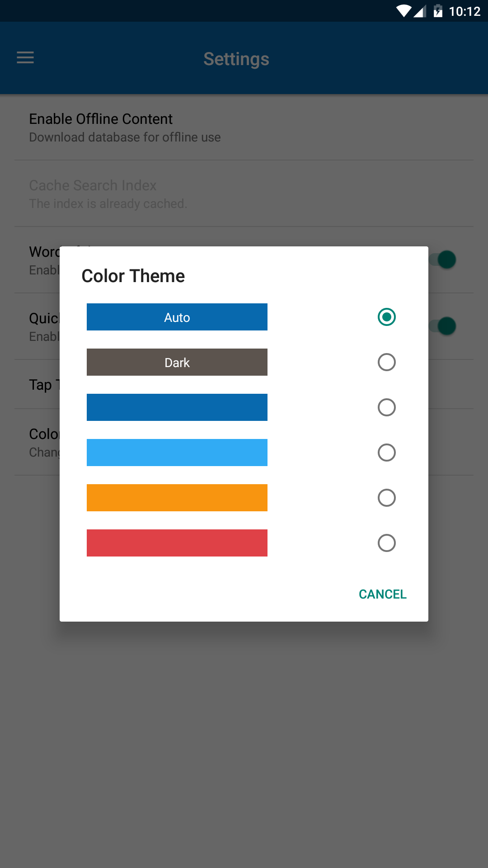The width and height of the screenshot is (488, 868).
Task: Tap the battery status icon
Action: [x=438, y=11]
